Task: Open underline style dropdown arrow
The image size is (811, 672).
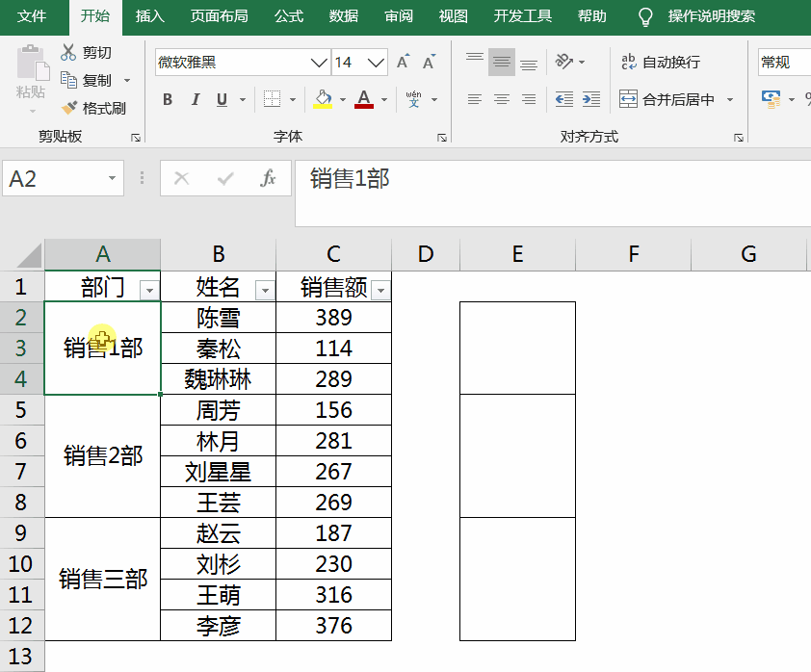Action: coord(243,99)
